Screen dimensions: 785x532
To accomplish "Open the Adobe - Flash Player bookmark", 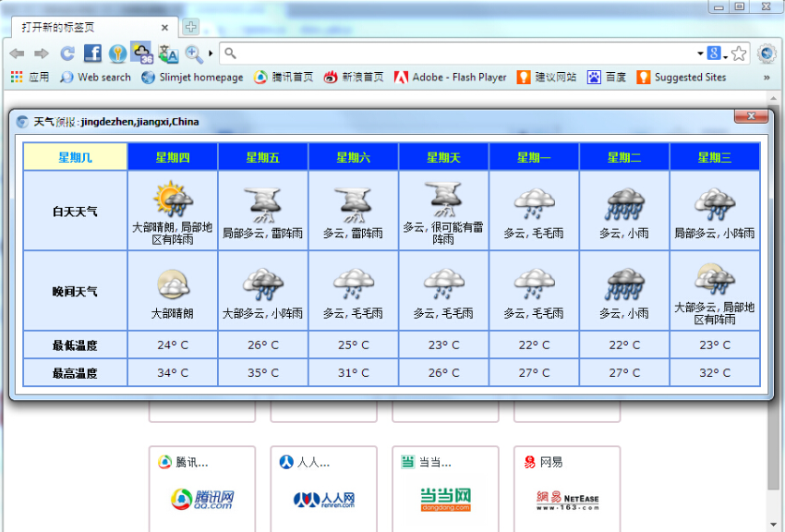I will [451, 78].
